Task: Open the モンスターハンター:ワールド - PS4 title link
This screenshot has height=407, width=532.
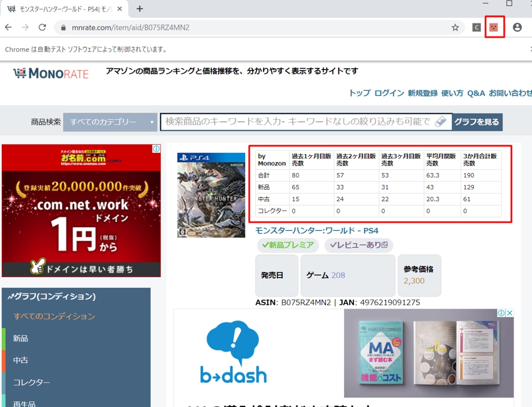Action: pyautogui.click(x=317, y=231)
